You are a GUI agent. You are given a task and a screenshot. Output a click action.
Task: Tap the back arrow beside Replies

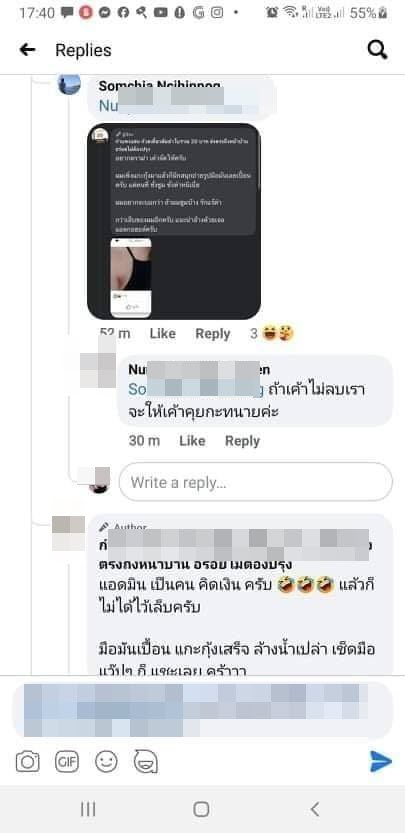click(x=27, y=50)
